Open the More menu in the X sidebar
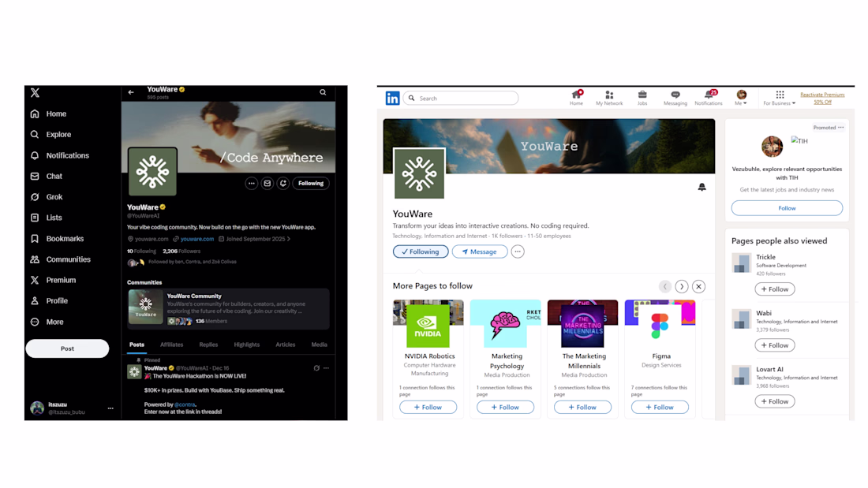Screen dimensions: 868x488 tap(47, 322)
